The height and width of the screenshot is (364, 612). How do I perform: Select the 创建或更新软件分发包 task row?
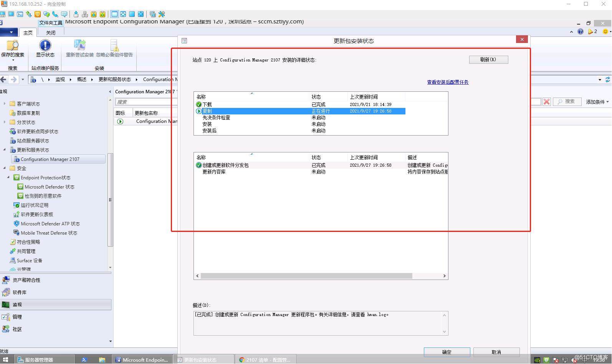tap(321, 165)
